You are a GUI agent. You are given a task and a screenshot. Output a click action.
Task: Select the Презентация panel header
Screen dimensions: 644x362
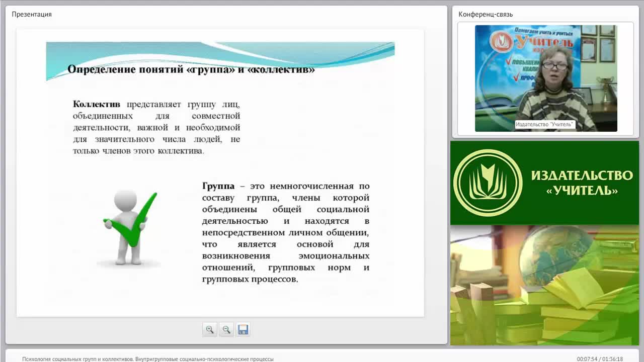32,14
